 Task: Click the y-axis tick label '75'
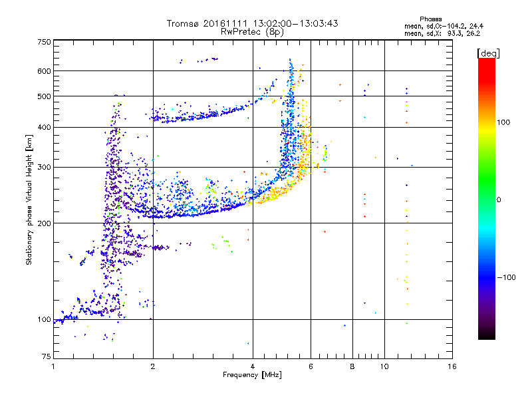(47, 356)
